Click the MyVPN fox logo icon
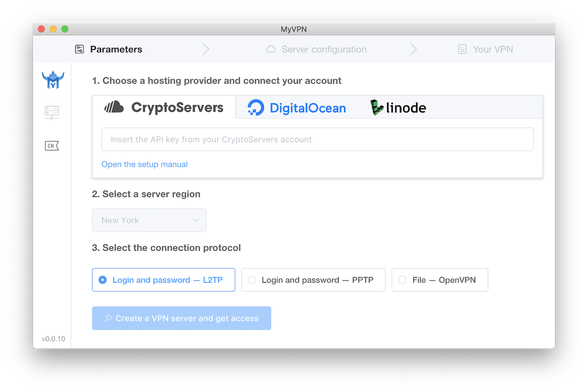This screenshot has width=588, height=392. click(x=53, y=79)
